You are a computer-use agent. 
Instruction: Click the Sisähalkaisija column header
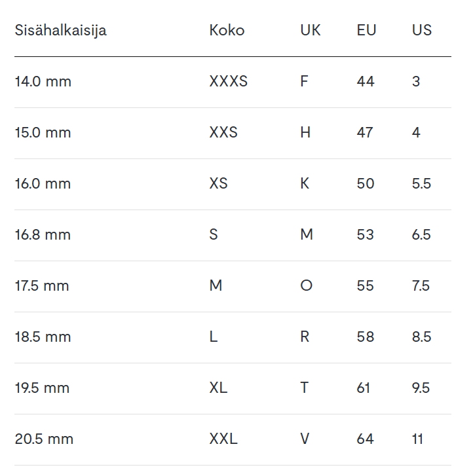(x=60, y=30)
